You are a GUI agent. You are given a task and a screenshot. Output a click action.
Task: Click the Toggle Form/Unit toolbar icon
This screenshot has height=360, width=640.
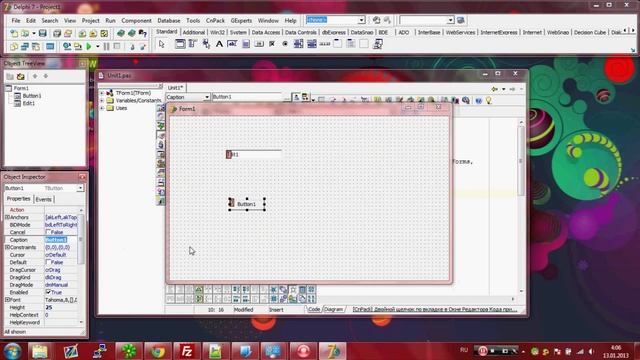coord(36,47)
